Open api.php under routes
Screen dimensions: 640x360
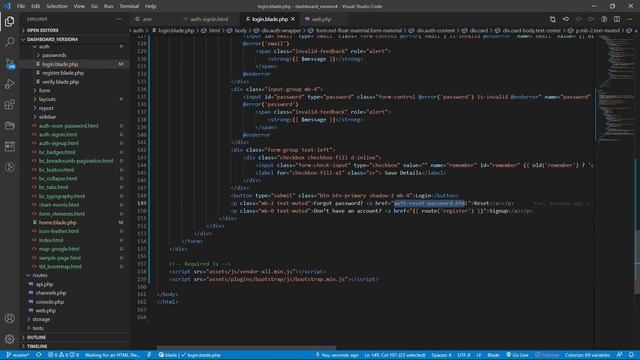(x=44, y=284)
